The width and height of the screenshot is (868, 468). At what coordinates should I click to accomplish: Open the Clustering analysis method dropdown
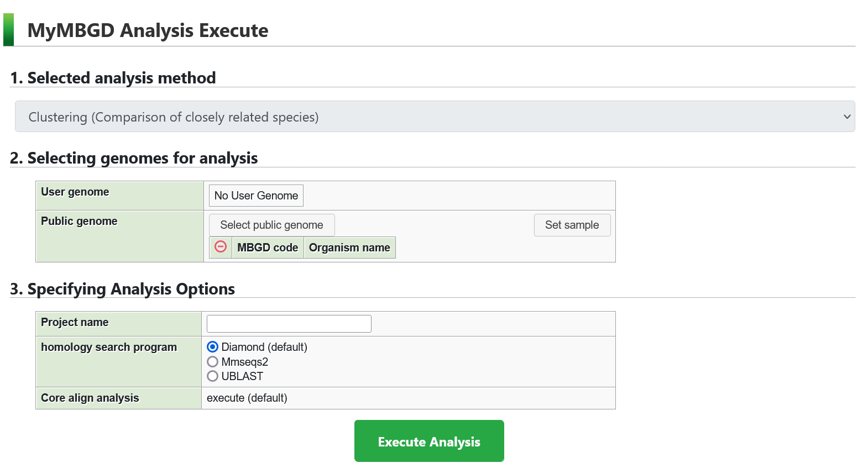pyautogui.click(x=435, y=117)
